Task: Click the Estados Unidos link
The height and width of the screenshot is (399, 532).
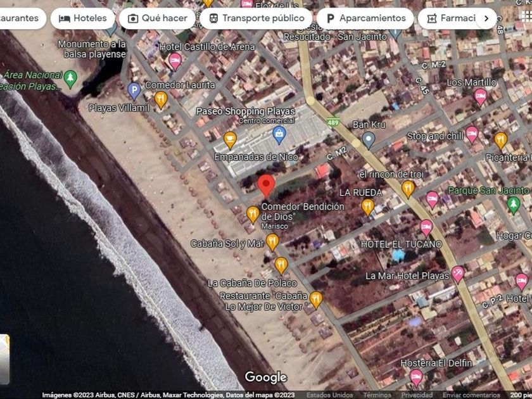Action: (330, 395)
